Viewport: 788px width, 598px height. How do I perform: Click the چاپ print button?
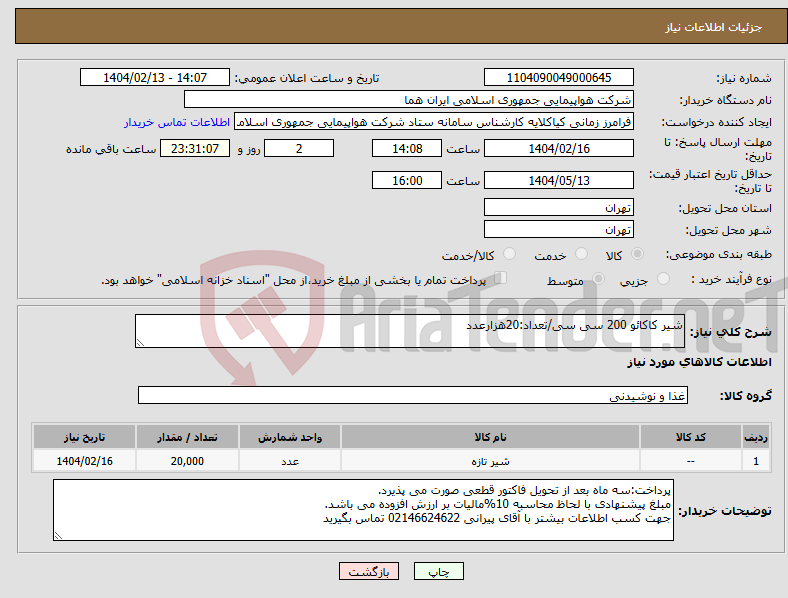coord(439,571)
